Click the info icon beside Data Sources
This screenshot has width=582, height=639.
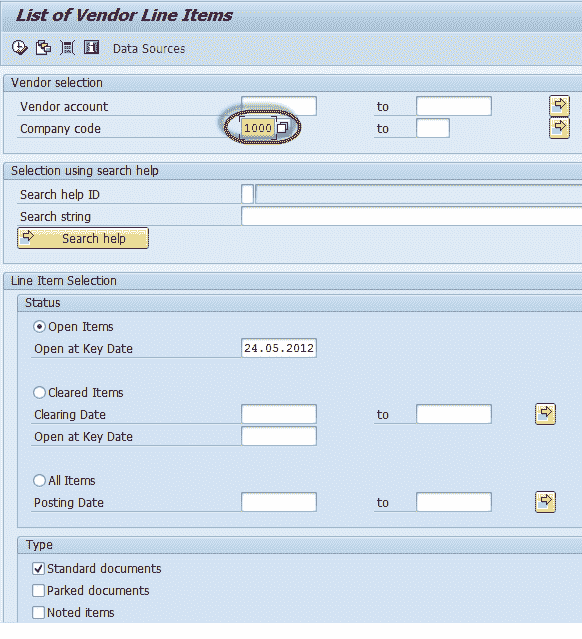click(x=91, y=48)
